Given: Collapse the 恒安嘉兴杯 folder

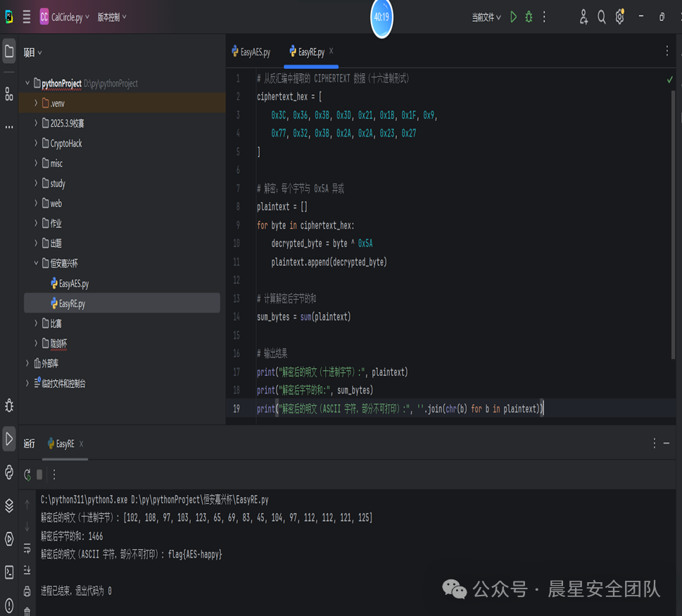Looking at the screenshot, I should [36, 263].
